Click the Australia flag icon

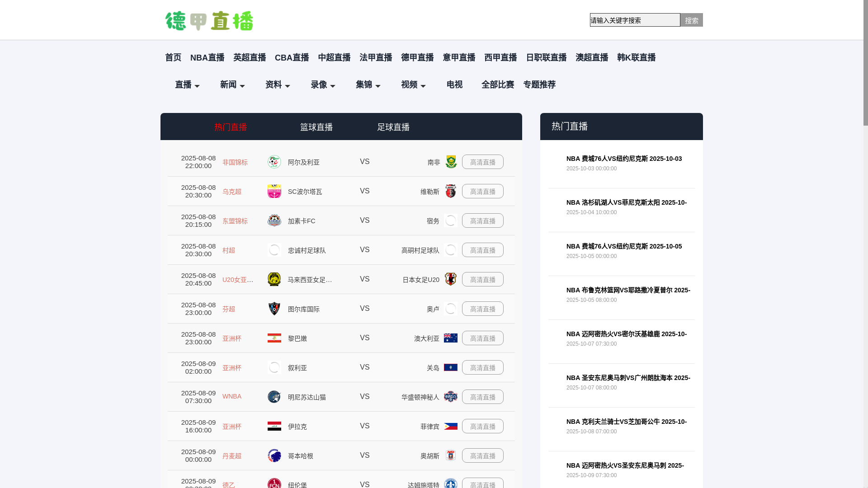(x=451, y=338)
